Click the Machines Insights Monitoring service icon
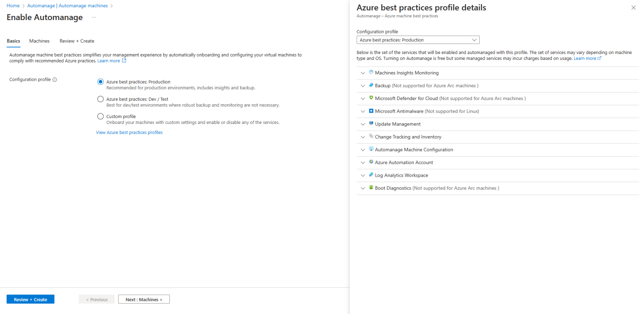The image size is (644, 314). (x=371, y=72)
